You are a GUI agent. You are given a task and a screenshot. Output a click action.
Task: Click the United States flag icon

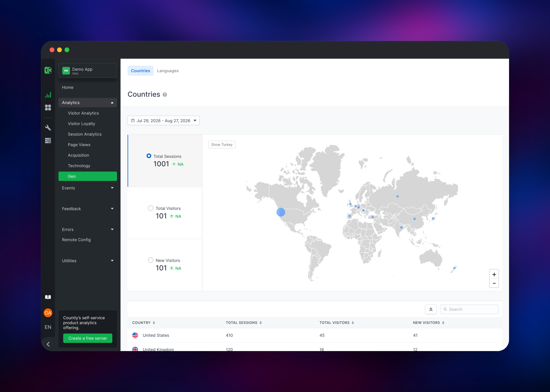point(135,335)
